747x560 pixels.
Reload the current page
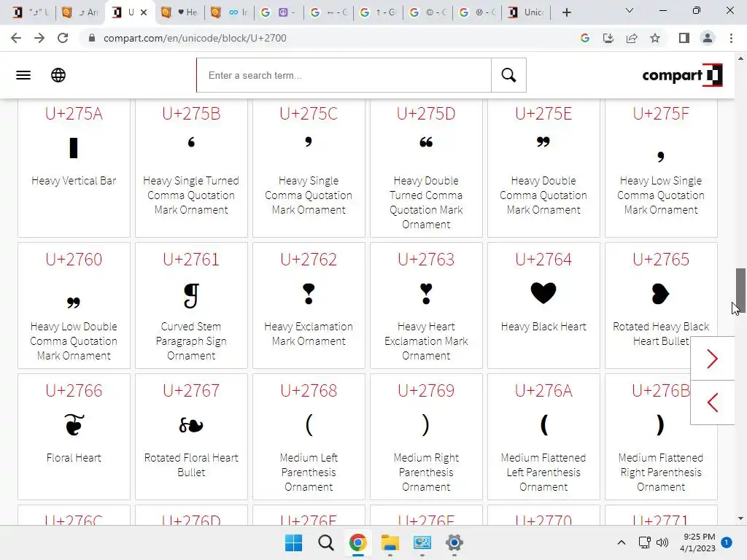pos(63,38)
